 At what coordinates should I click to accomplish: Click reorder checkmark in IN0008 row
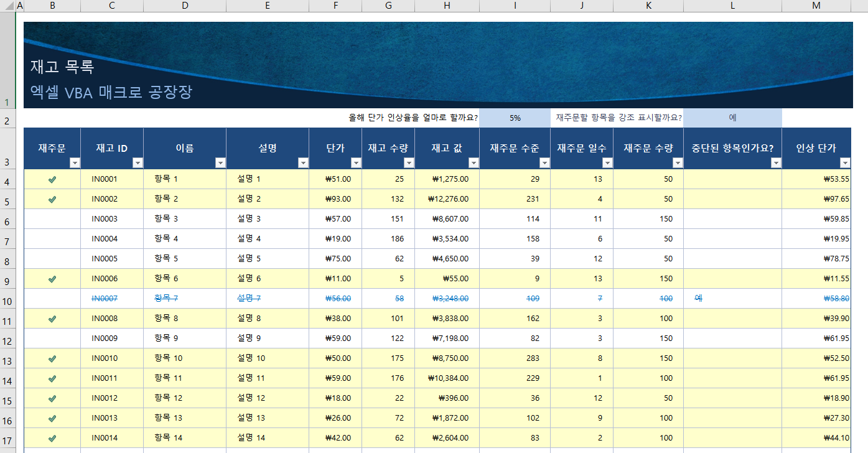pos(52,319)
